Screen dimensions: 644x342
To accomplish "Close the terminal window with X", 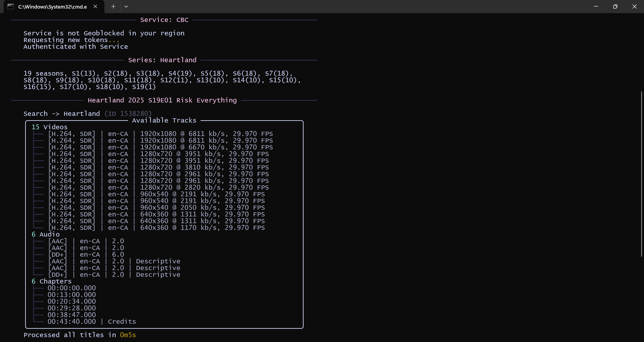I will pos(634,7).
